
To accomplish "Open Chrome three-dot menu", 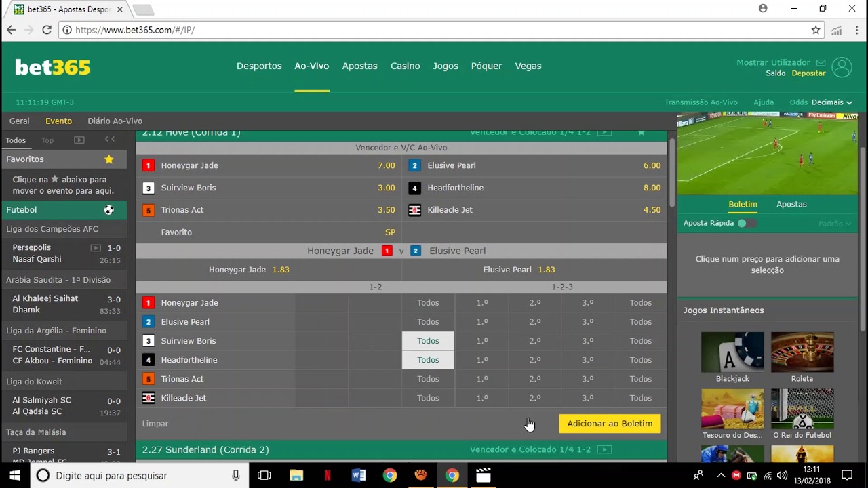I will pyautogui.click(x=856, y=30).
